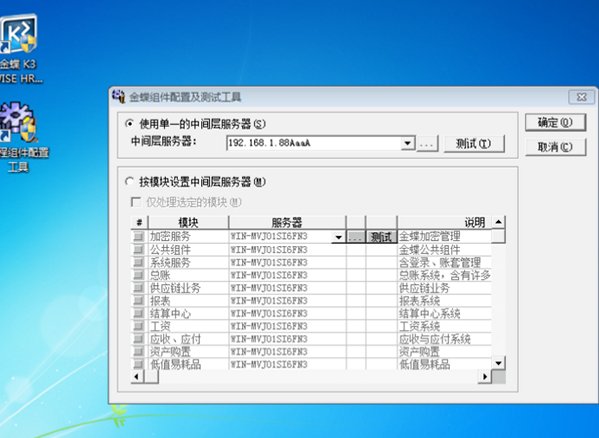Click 测试 button in 加密服务 row
The width and height of the screenshot is (599, 438).
381,237
